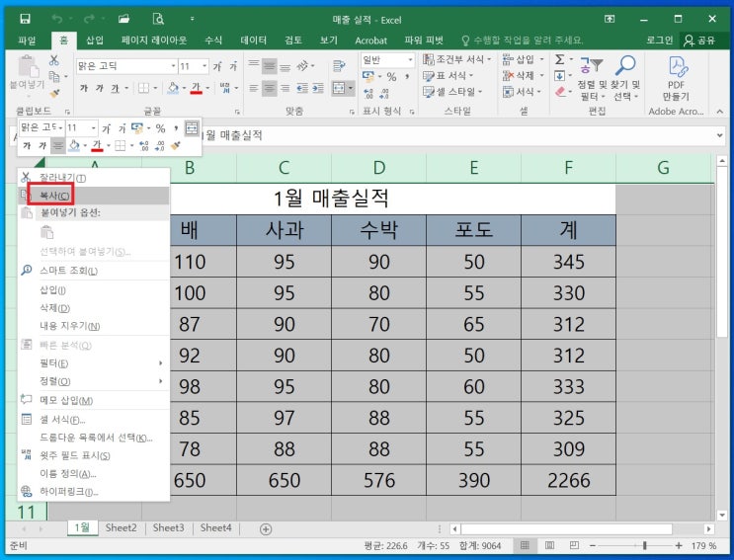Screen dimensions: 734x560
Task: Open the Insert (삽입) ribbon tab
Action: tap(95, 40)
